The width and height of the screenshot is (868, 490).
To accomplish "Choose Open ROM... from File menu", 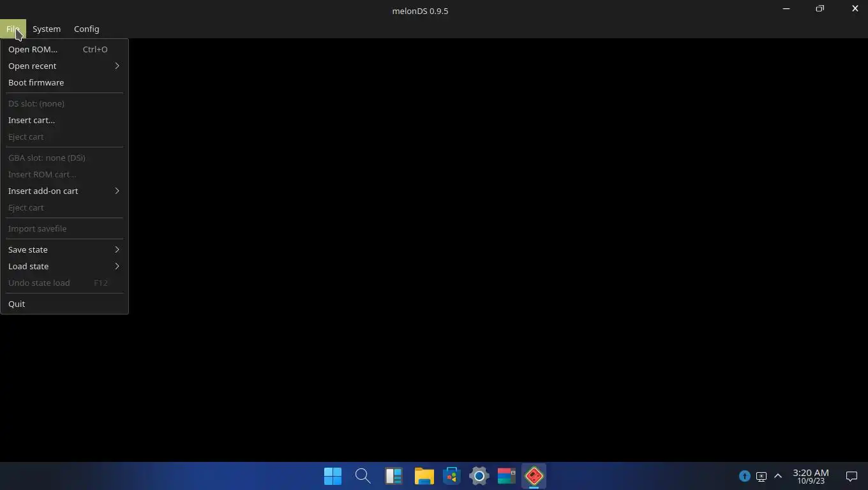I will [x=64, y=49].
